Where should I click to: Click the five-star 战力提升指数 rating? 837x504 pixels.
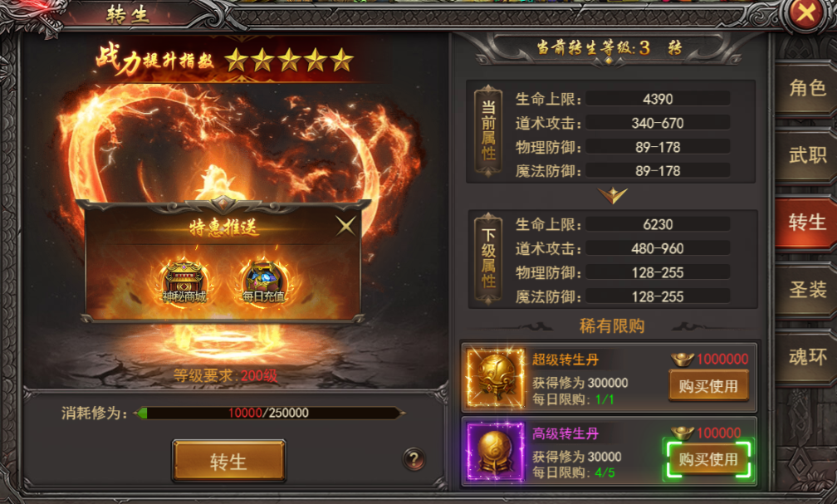289,61
